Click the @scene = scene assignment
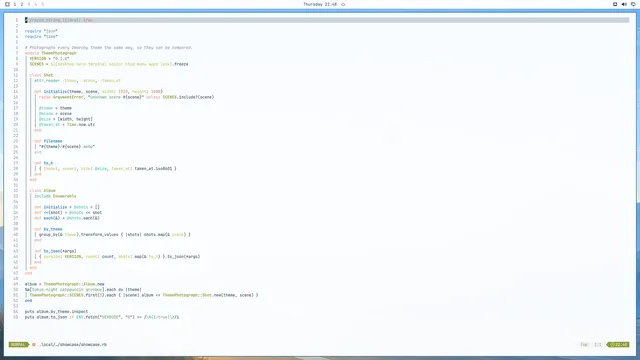This screenshot has width=640, height=360. pyautogui.click(x=55, y=113)
